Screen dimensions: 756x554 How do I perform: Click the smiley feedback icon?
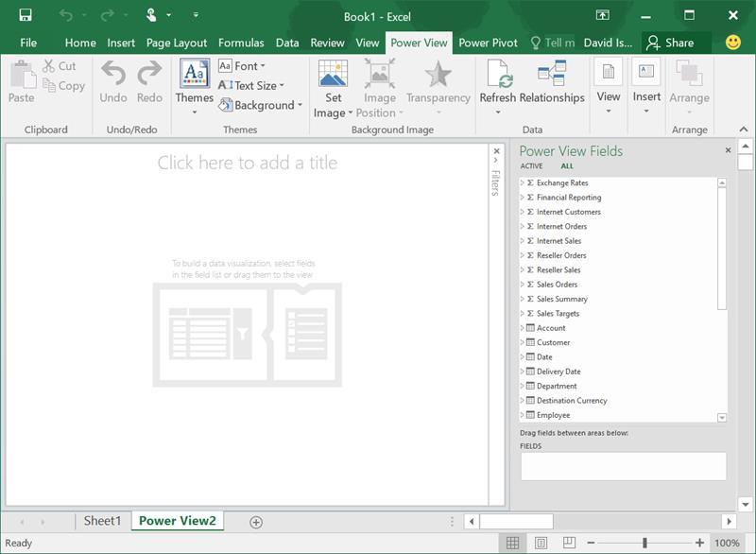pyautogui.click(x=733, y=43)
